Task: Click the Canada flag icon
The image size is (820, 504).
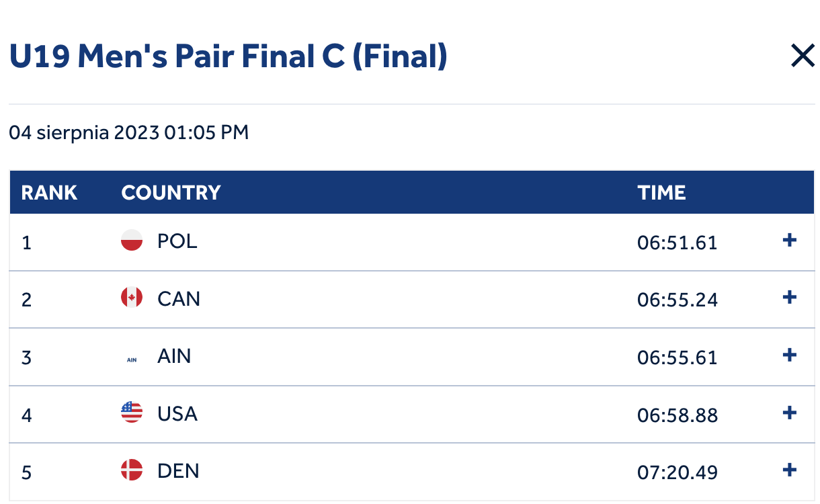Action: (x=132, y=297)
